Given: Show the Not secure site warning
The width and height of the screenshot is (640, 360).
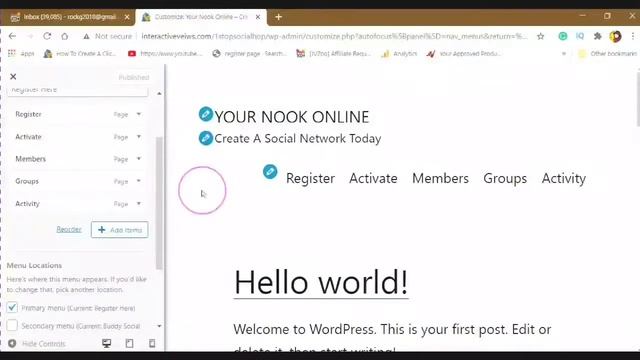Looking at the screenshot, I should tap(107, 36).
